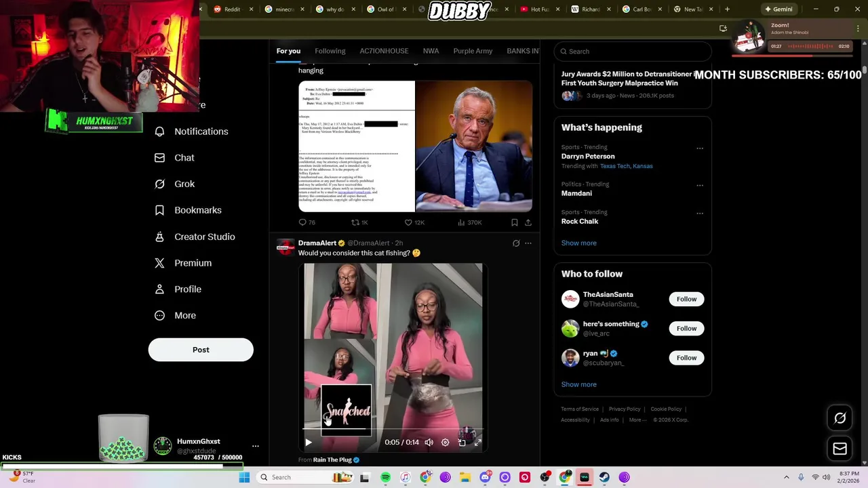
Task: Switch to the NWA tab
Action: 431,51
